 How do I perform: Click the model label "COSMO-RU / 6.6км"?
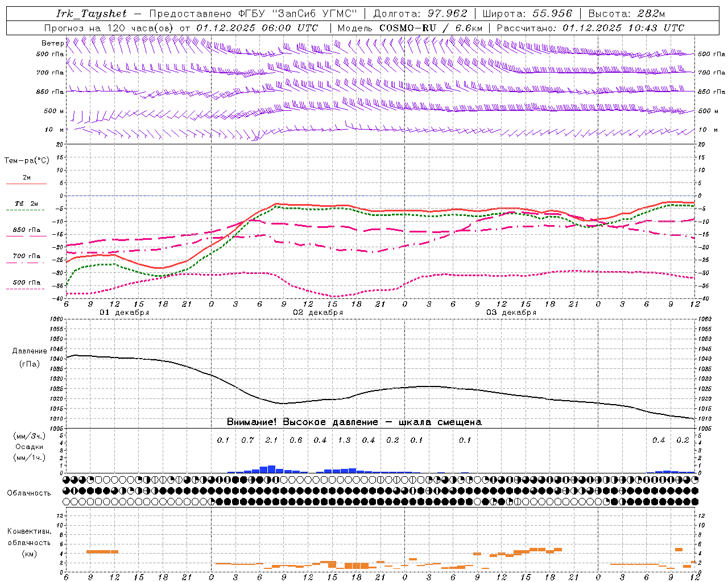[x=431, y=28]
